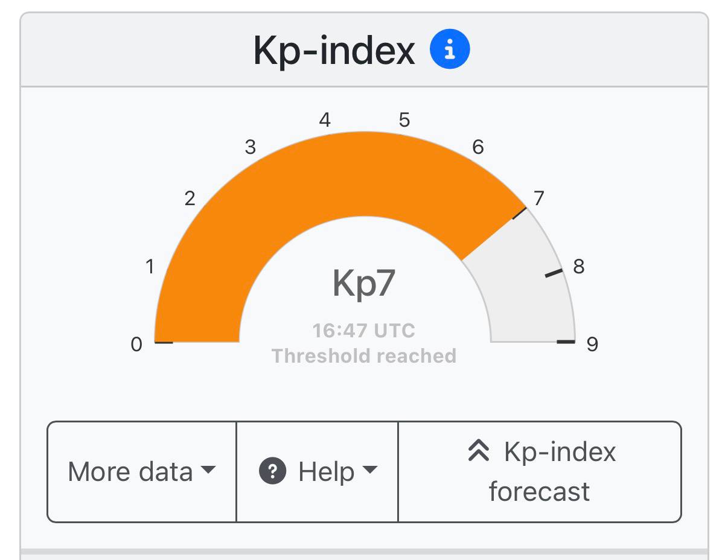
Task: Click the caret arrow beside Help
Action: [x=370, y=470]
